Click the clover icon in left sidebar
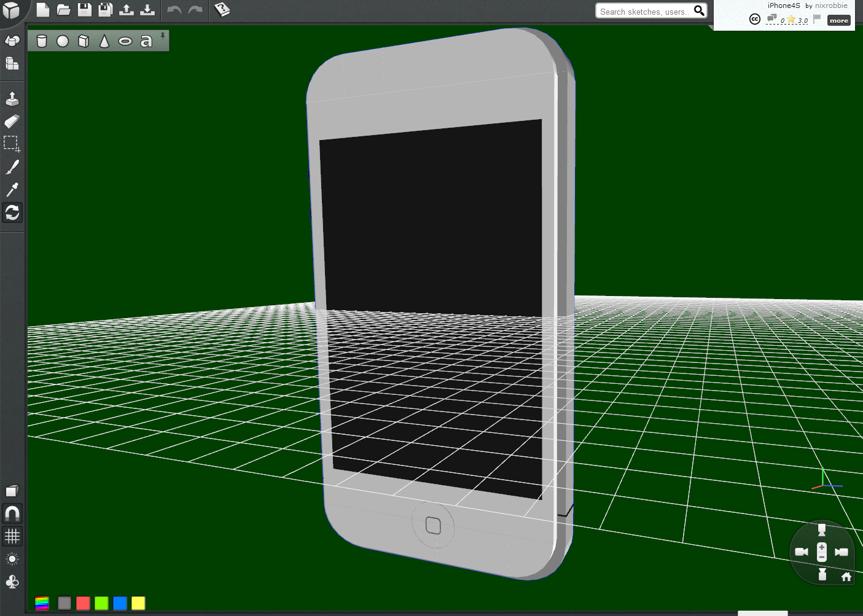The image size is (863, 616). (12, 582)
